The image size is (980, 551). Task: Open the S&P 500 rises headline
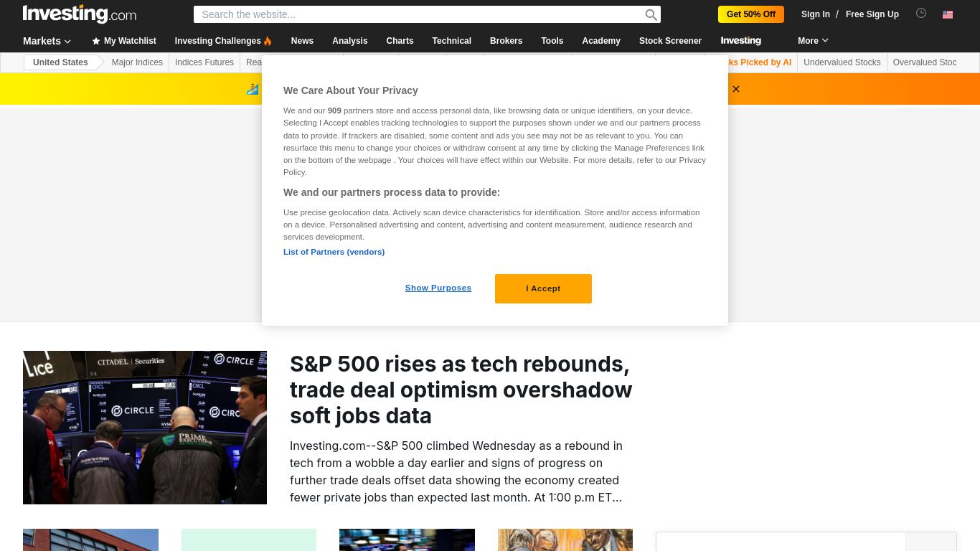click(x=461, y=390)
